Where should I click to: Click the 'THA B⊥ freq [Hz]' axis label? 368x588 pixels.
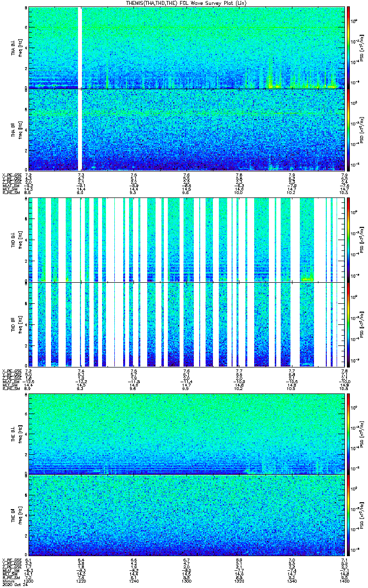pyautogui.click(x=17, y=48)
